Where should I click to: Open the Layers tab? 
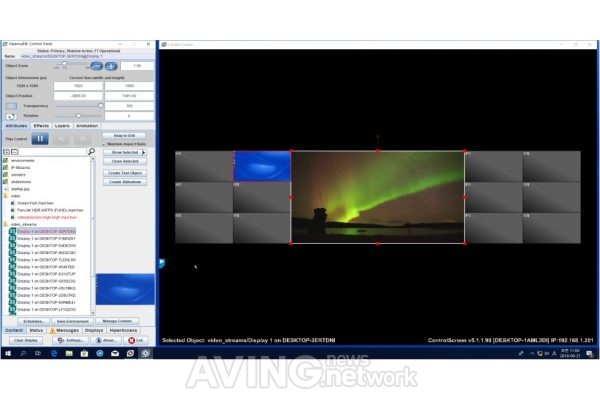pyautogui.click(x=62, y=126)
